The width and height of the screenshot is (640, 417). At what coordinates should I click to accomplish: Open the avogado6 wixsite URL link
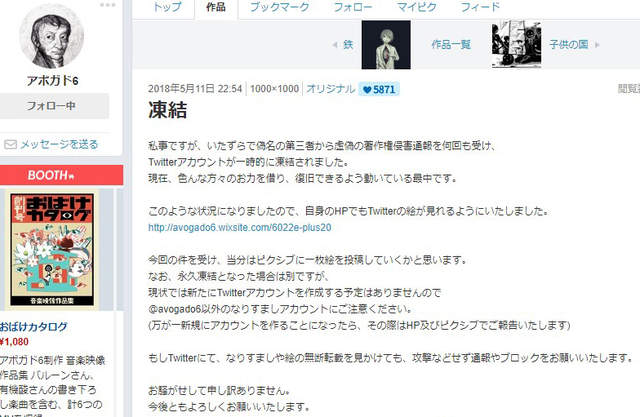(240, 228)
